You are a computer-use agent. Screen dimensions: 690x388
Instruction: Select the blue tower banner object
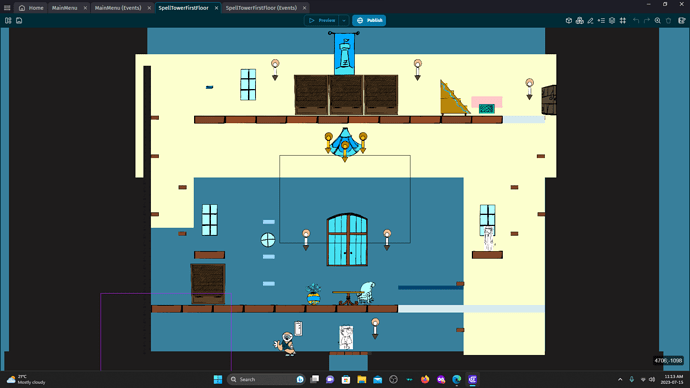(x=345, y=53)
